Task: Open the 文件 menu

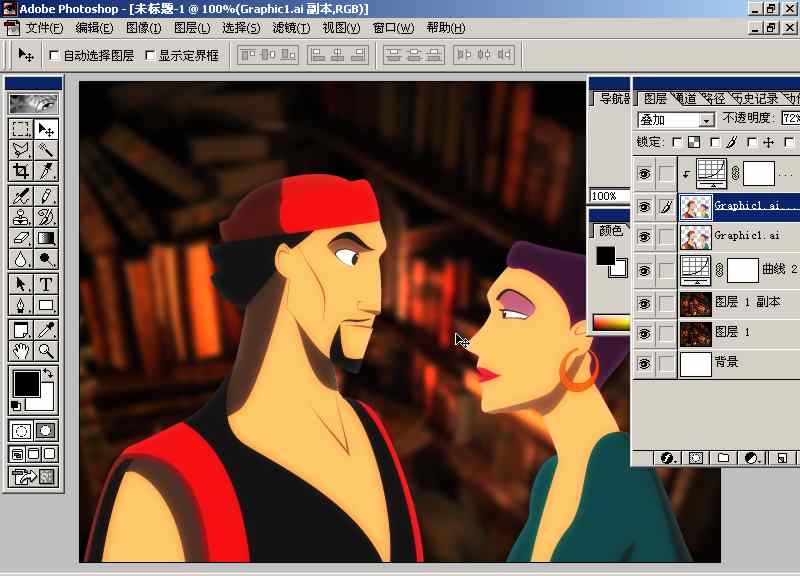Action: point(44,28)
